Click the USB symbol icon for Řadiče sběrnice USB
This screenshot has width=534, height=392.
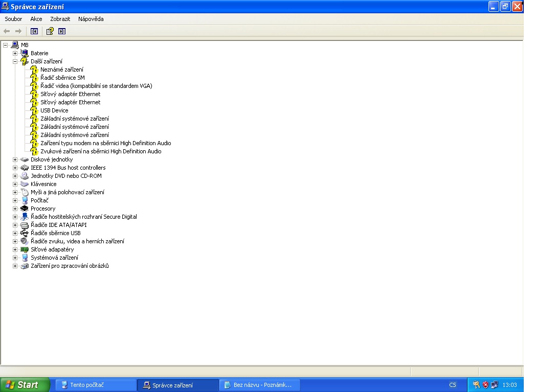(x=25, y=233)
